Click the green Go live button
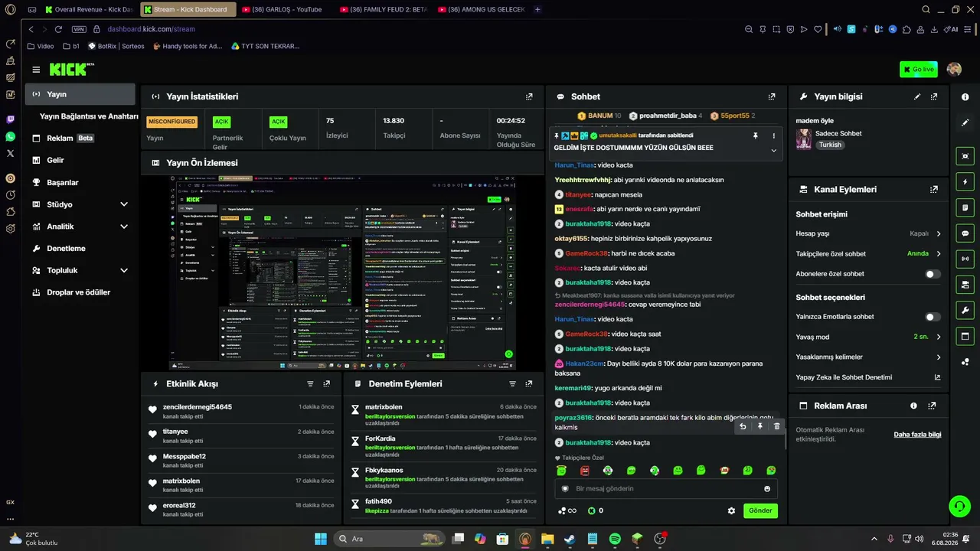The height and width of the screenshot is (551, 980). 918,70
